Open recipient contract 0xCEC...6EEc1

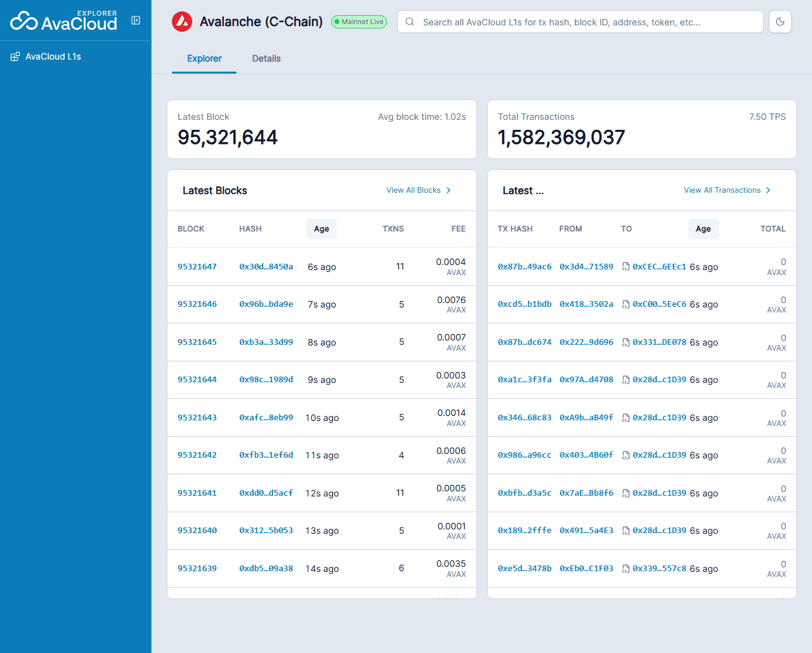point(659,267)
